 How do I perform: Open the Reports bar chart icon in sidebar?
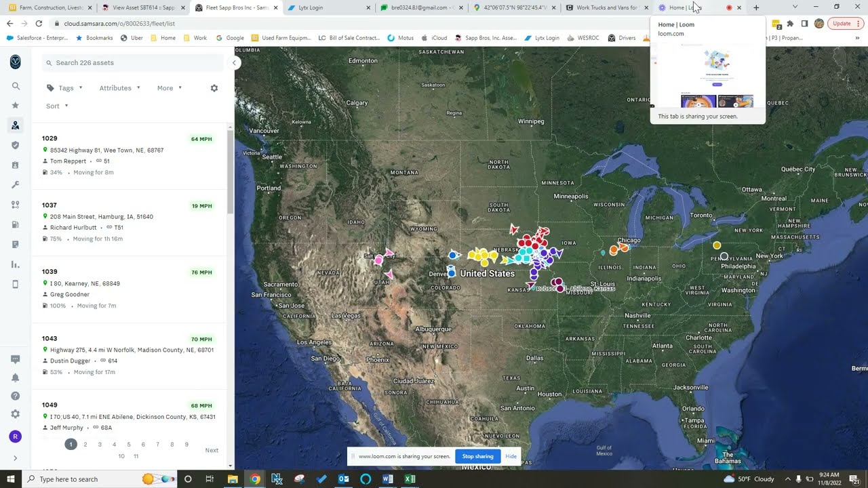16,264
